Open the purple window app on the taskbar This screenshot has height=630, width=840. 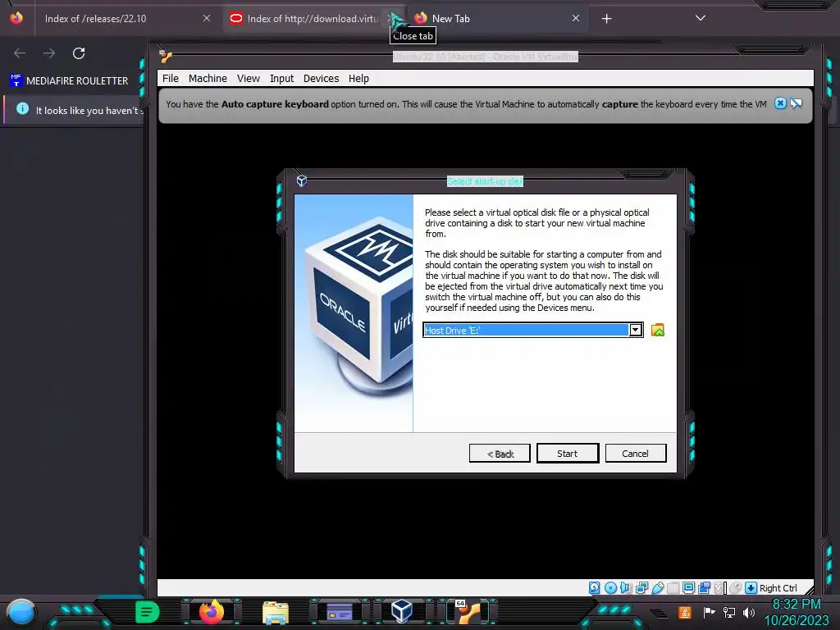tap(340, 612)
